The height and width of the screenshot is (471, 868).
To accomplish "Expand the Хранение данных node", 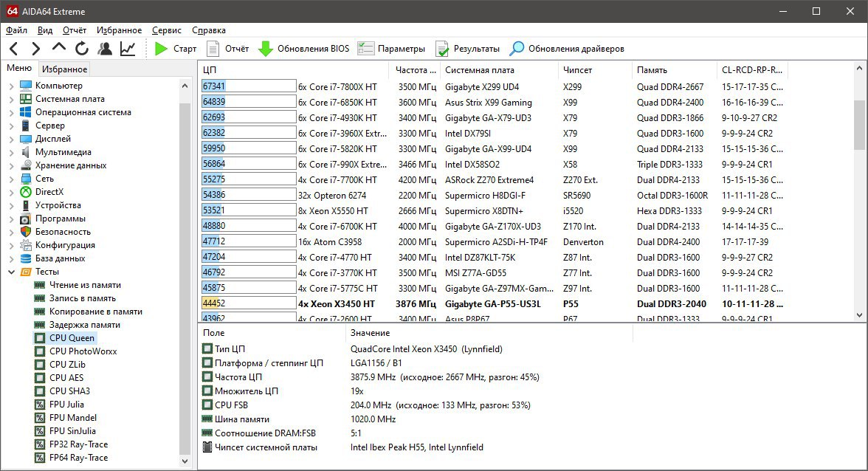I will click(12, 165).
